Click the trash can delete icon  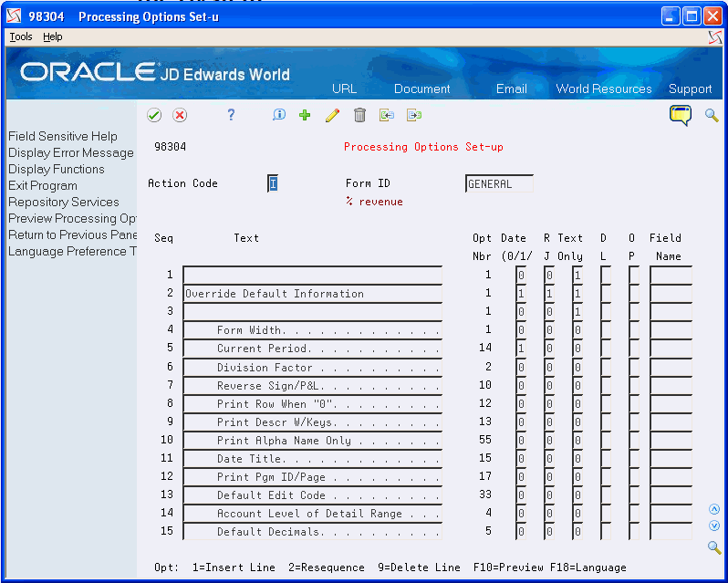coord(359,115)
